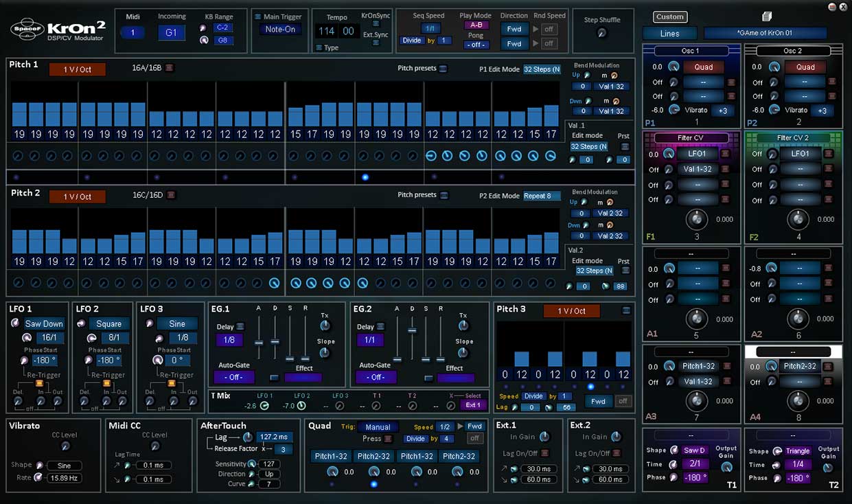Click the Ext.2 In Gain knob
The image size is (852, 504).
click(x=616, y=437)
